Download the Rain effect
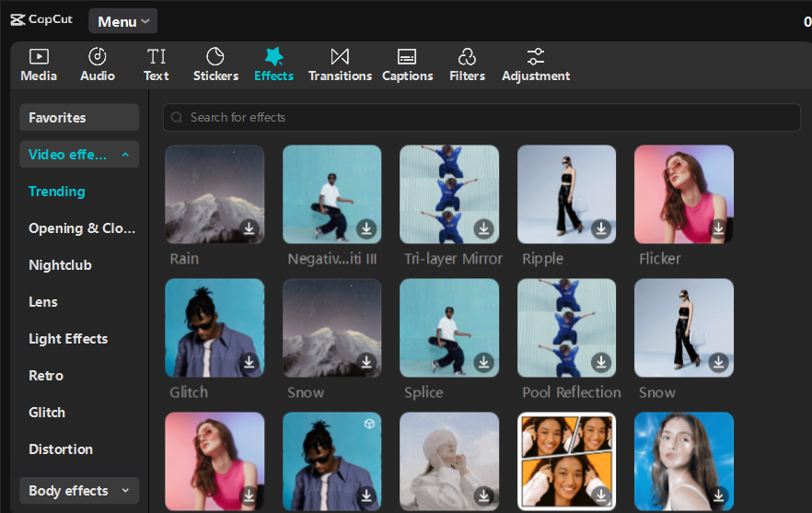812x513 pixels. click(x=249, y=228)
